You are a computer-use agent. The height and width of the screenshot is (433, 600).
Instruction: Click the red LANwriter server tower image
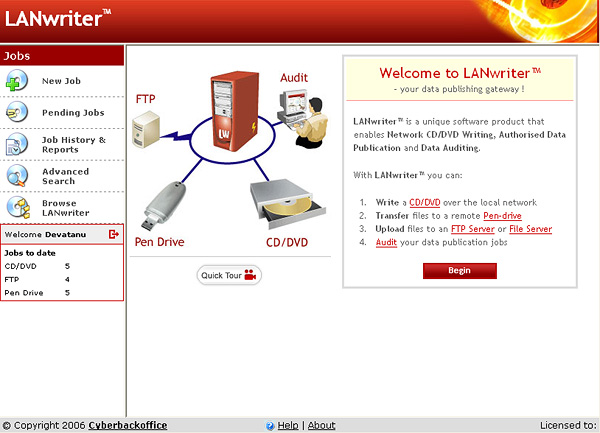click(234, 111)
